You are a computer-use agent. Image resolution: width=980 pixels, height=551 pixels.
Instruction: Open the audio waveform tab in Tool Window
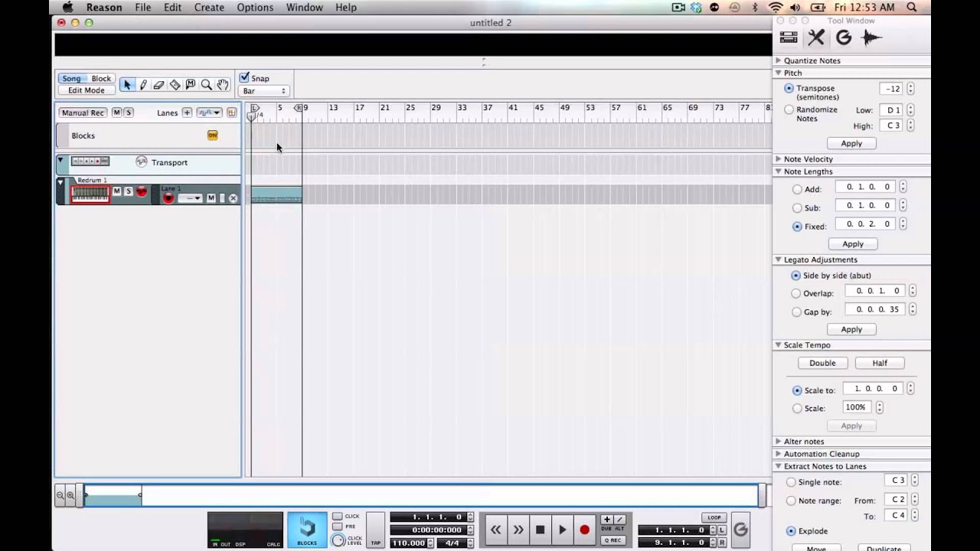click(871, 37)
